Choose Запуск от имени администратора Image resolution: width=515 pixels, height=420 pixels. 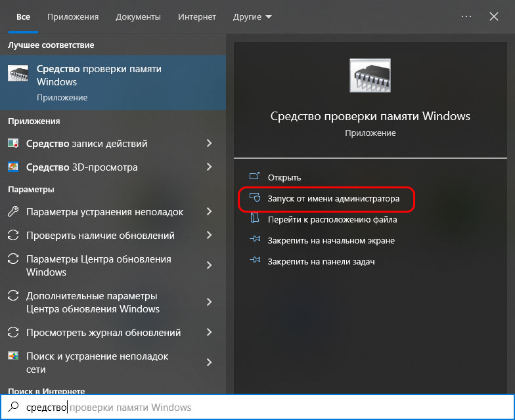(334, 198)
